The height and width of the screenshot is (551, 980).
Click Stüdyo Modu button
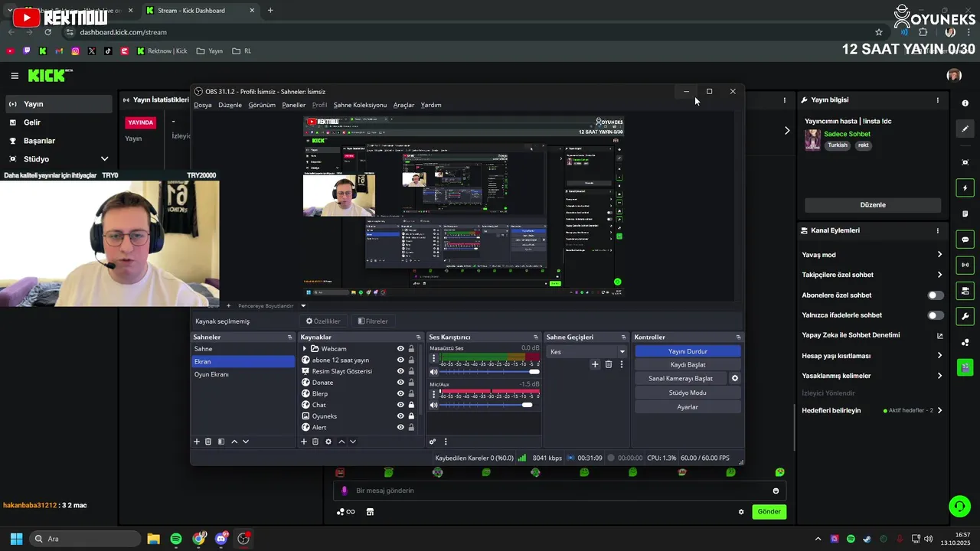(x=688, y=393)
